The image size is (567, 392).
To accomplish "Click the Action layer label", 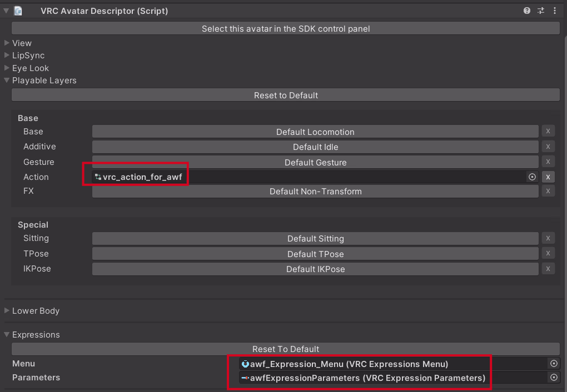I will [x=36, y=177].
